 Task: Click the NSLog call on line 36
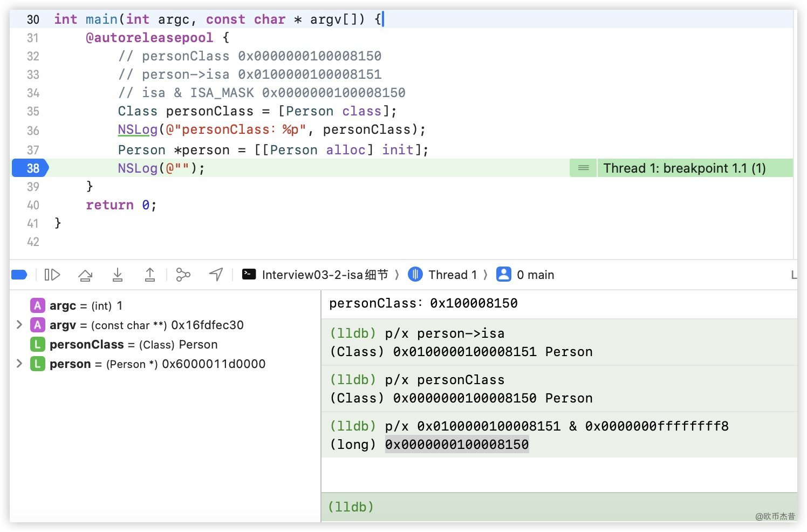[x=138, y=130]
